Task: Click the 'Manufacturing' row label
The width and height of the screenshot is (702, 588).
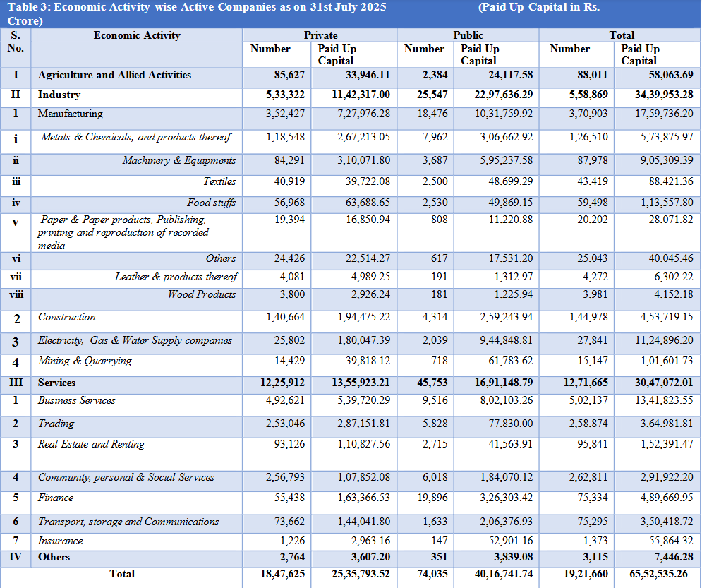Action: pyautogui.click(x=71, y=114)
